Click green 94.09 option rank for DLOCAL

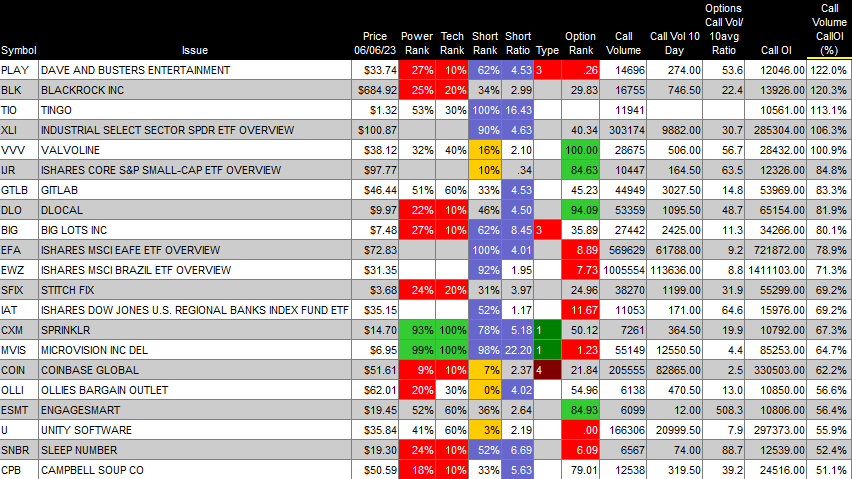(x=580, y=210)
